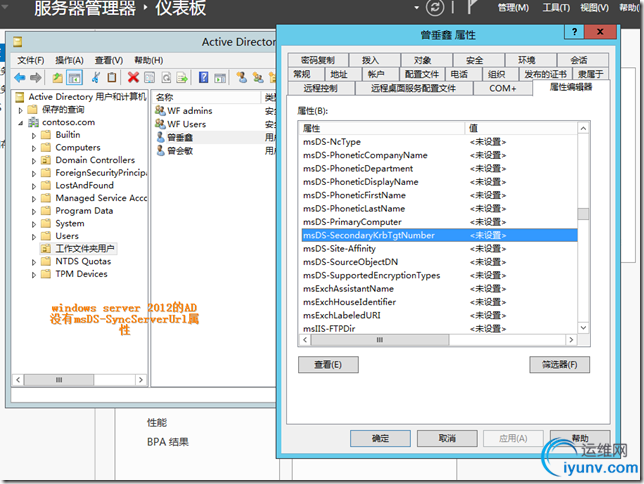Viewport: 644px width, 484px height.
Task: Expand the TPM Devices container
Action: point(34,275)
